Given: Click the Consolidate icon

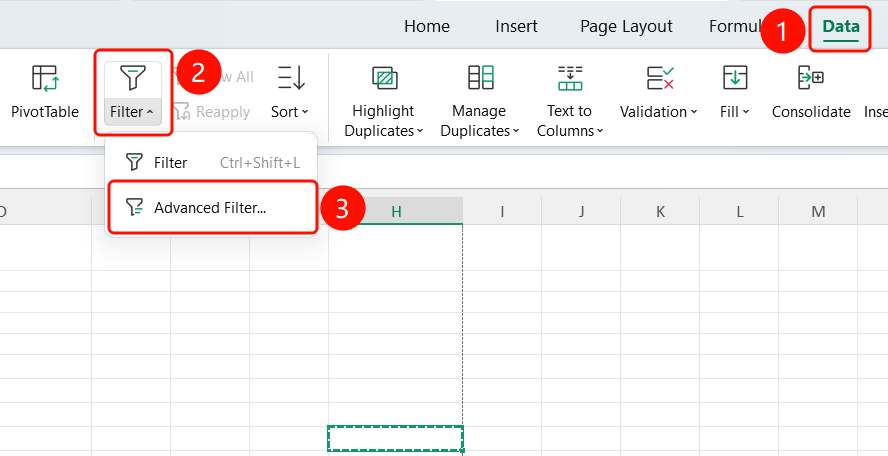Looking at the screenshot, I should 811,78.
